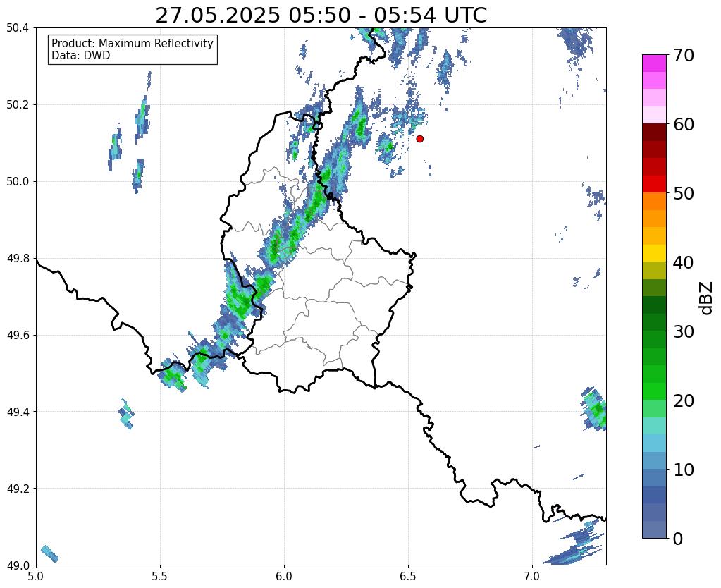Viewport: 721px width, 588px height.
Task: Click the longitude axis label 7.0
Action: (x=532, y=576)
